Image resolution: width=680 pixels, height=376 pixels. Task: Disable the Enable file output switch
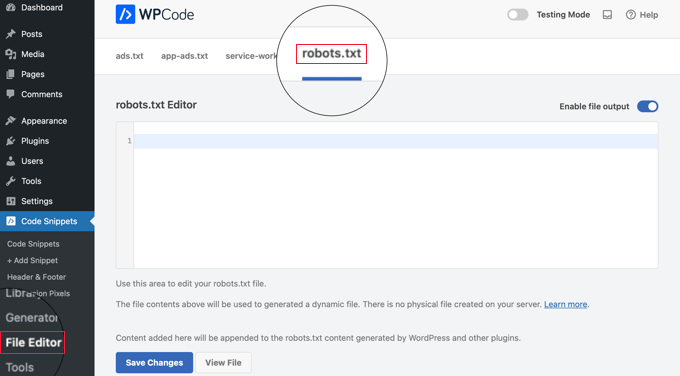click(x=647, y=106)
